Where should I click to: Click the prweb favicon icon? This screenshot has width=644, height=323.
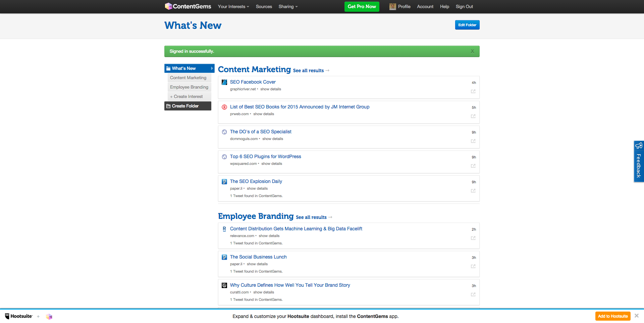224,107
